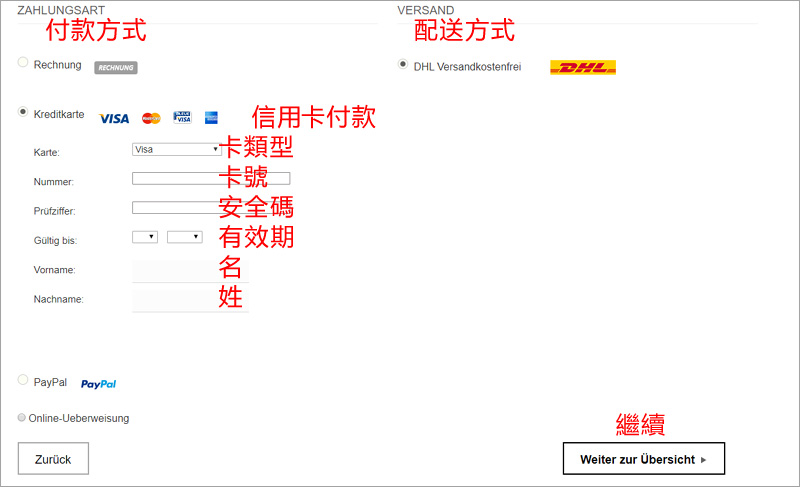
Task: Select the Kreditkarte radio button
Action: click(23, 113)
